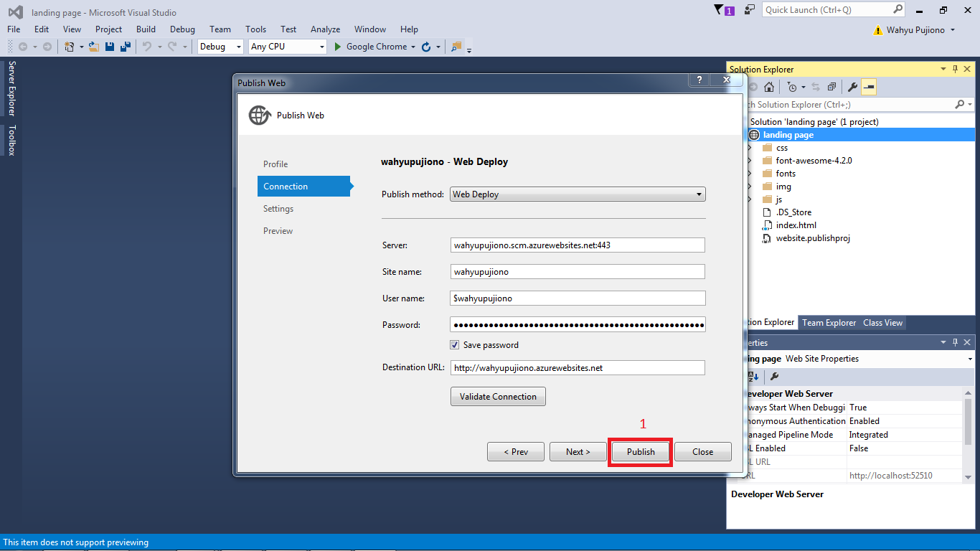Image resolution: width=980 pixels, height=551 pixels.
Task: Click the Save toolbar icon
Action: (x=110, y=47)
